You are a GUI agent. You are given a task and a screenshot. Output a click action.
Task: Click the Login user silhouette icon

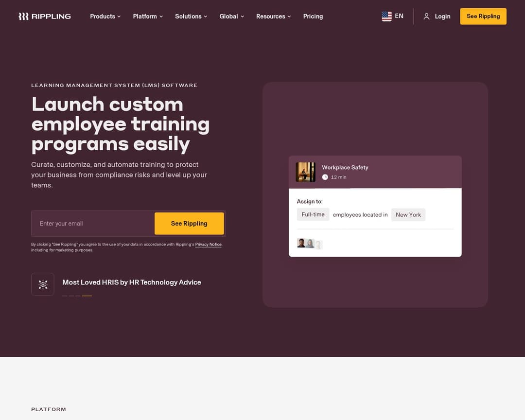coord(426,17)
